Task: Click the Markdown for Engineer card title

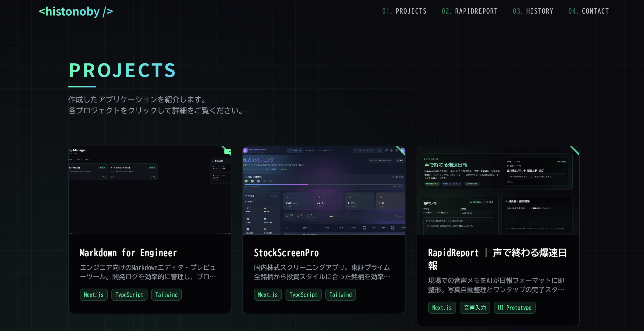Action: click(128, 253)
